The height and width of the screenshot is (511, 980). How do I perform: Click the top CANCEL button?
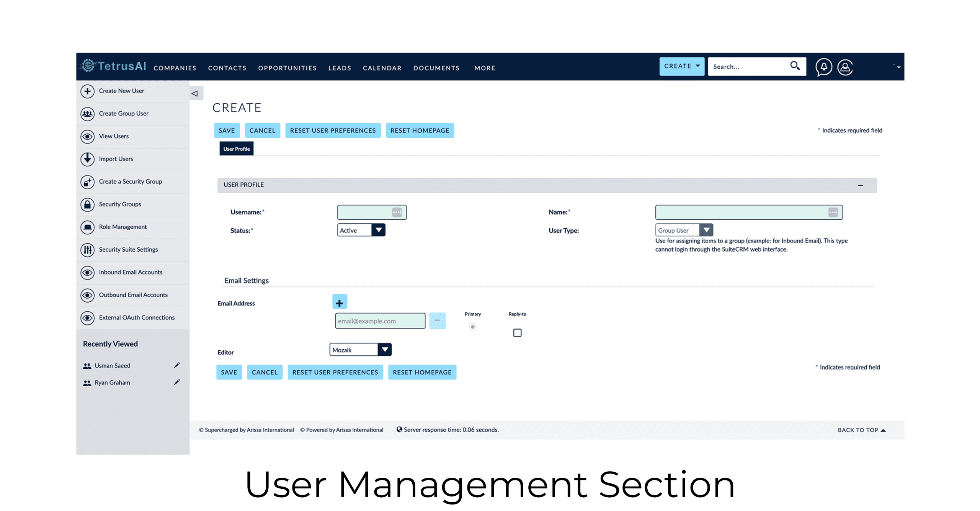tap(262, 130)
